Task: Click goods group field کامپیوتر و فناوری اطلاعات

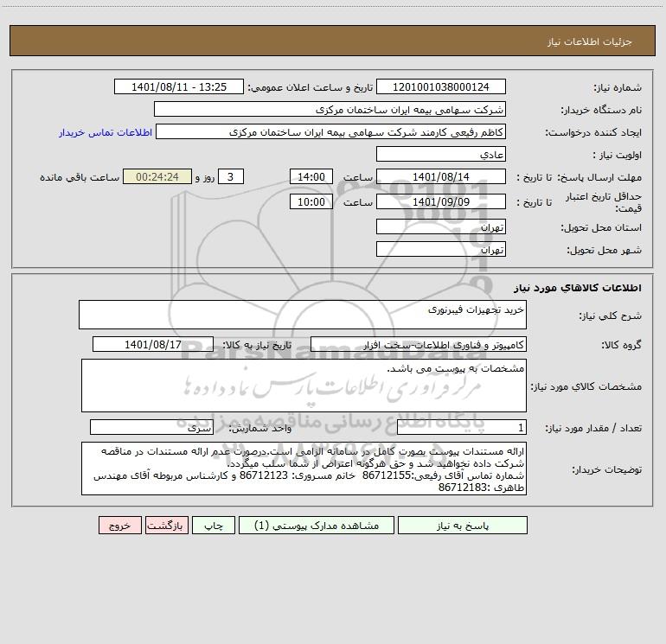Action: [x=419, y=345]
